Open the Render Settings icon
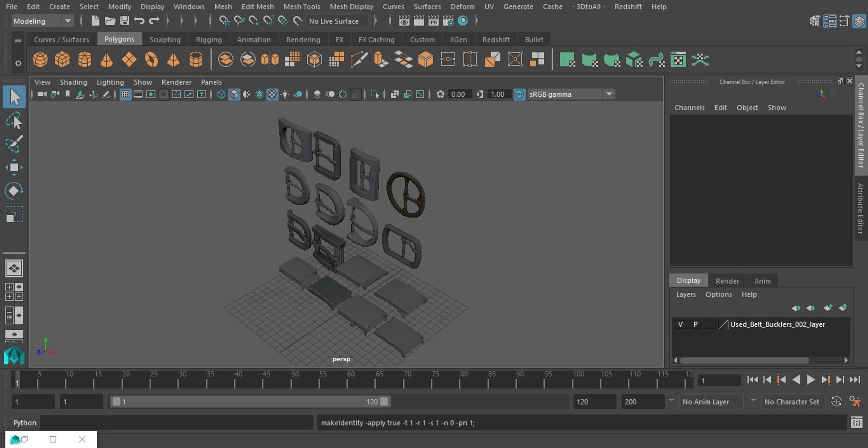Screen dimensions: 868x448 pos(448,21)
